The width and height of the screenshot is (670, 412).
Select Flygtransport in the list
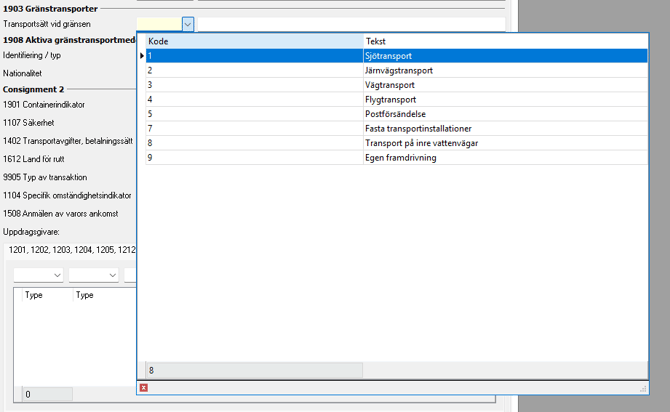click(390, 99)
